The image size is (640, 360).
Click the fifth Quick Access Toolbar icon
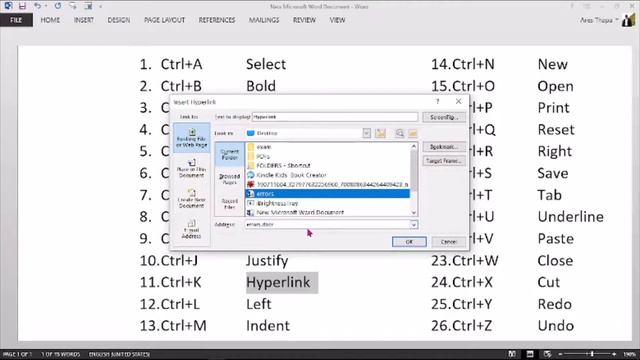(x=73, y=6)
